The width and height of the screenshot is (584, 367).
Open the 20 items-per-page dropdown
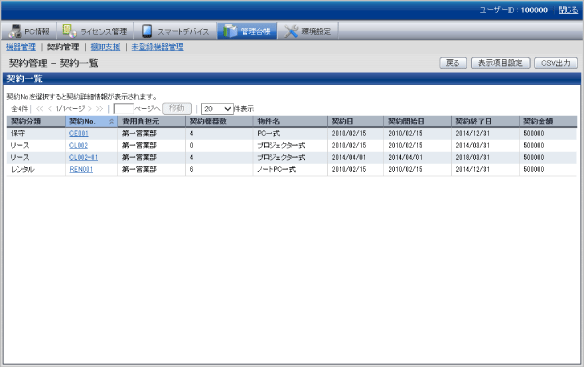tap(217, 109)
